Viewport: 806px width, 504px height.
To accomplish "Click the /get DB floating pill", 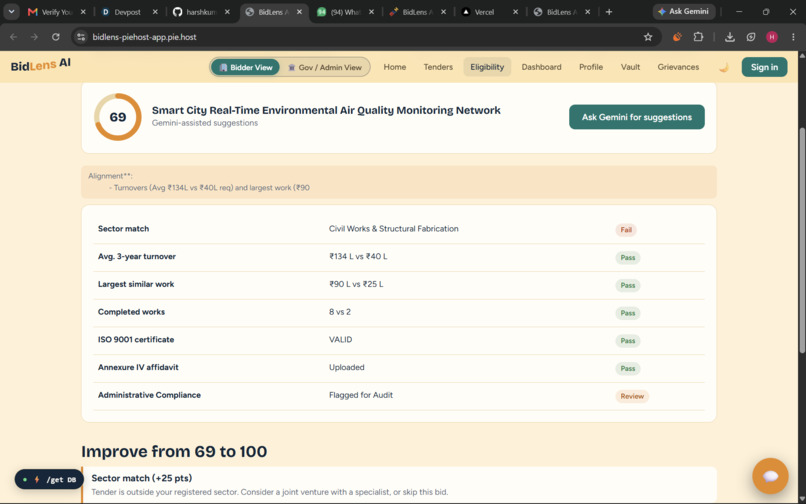I will 49,479.
